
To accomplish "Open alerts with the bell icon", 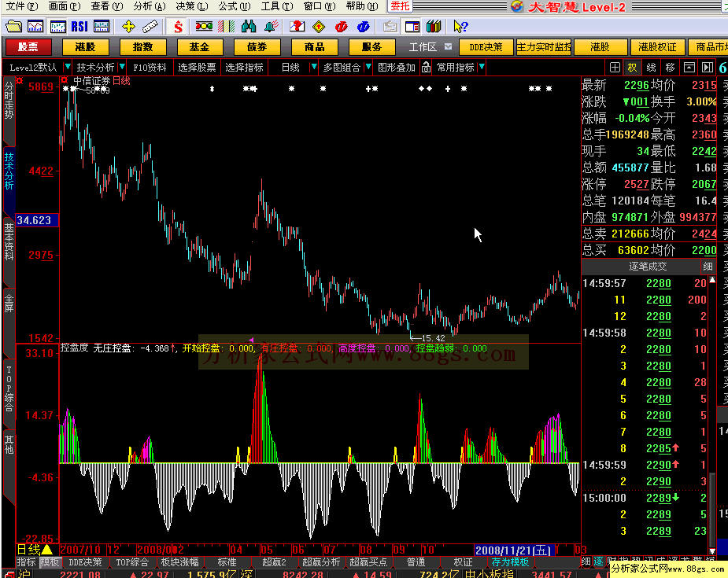I will 272,26.
